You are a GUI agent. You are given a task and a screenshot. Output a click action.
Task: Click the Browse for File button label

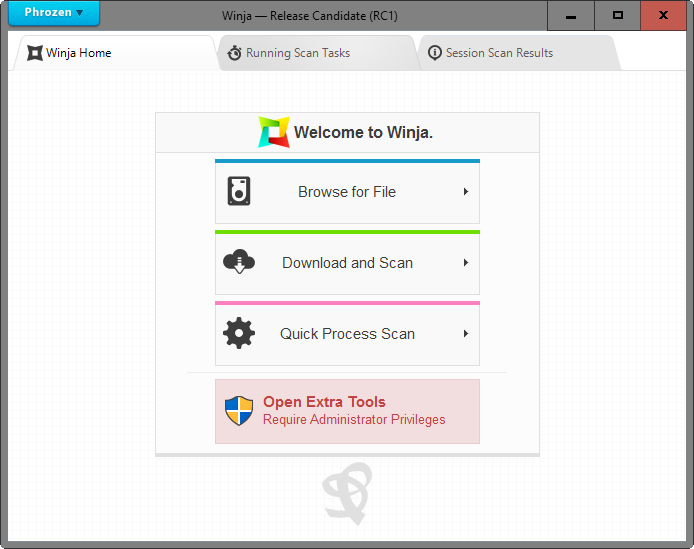click(347, 192)
